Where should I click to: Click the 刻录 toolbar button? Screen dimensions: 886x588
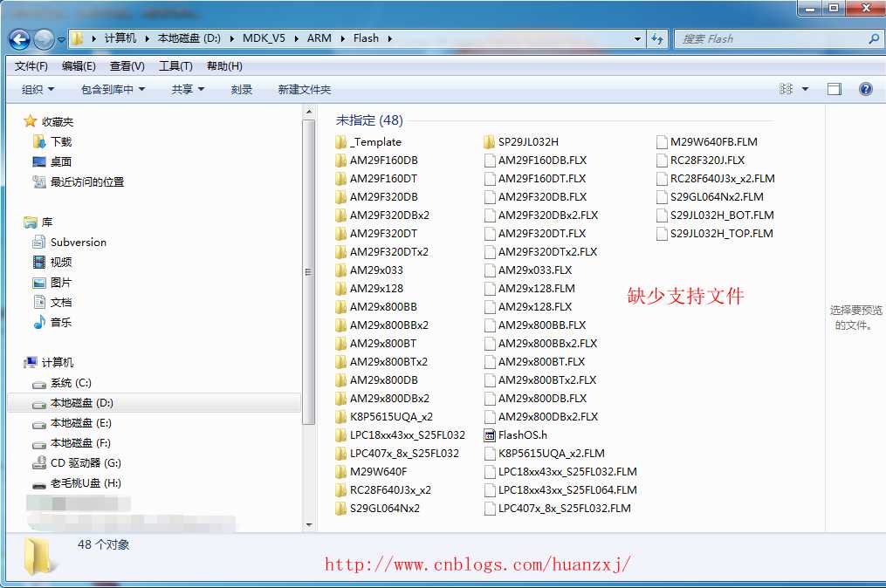coord(241,89)
